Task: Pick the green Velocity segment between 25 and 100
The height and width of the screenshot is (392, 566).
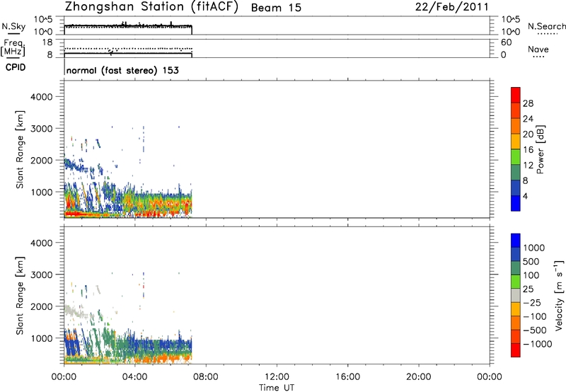Action: click(x=516, y=282)
